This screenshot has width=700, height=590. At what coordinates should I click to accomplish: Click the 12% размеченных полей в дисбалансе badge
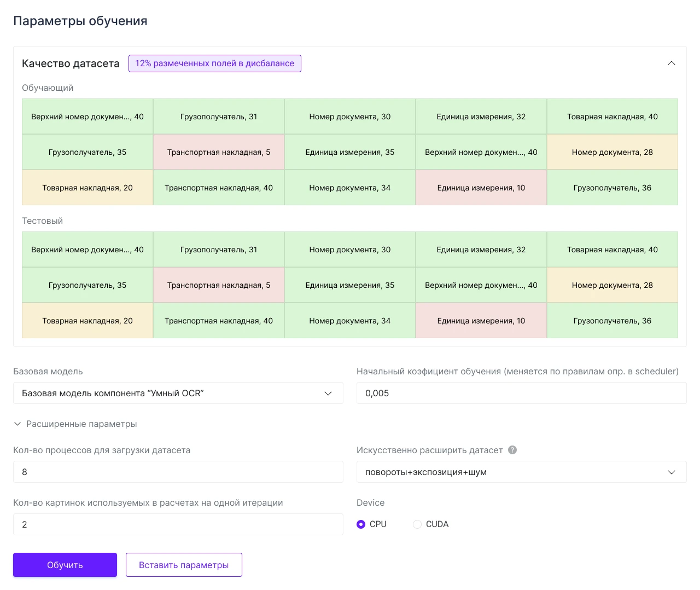[215, 63]
